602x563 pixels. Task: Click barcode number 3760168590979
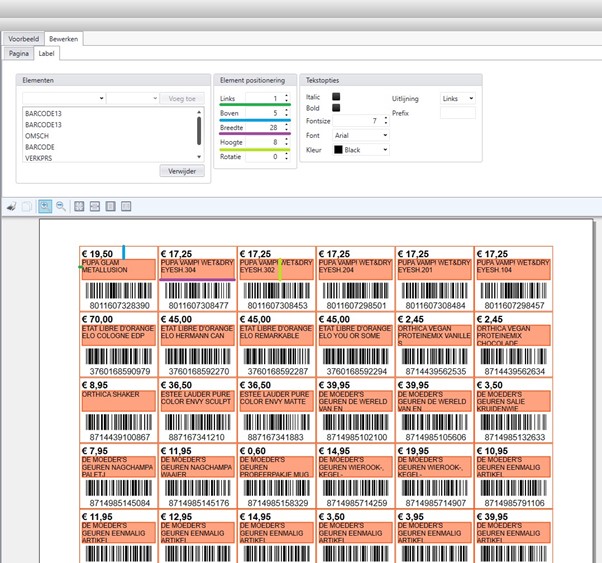point(120,371)
